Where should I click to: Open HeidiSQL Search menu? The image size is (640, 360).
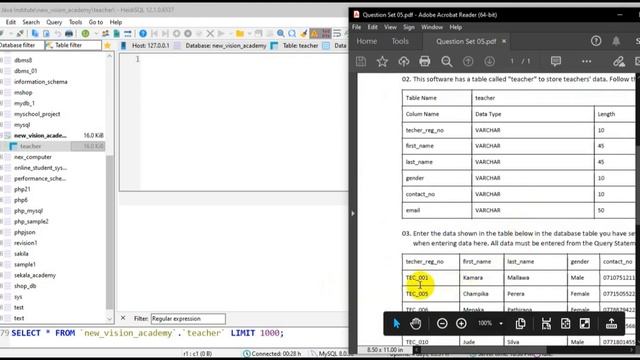[31, 22]
